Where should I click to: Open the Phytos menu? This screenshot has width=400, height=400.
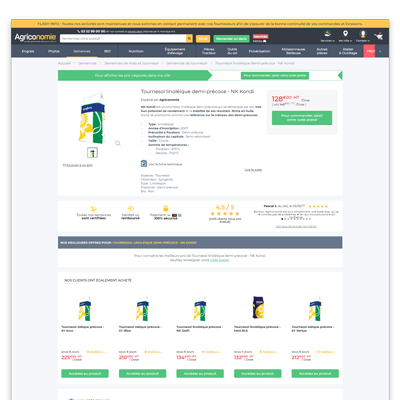54,51
